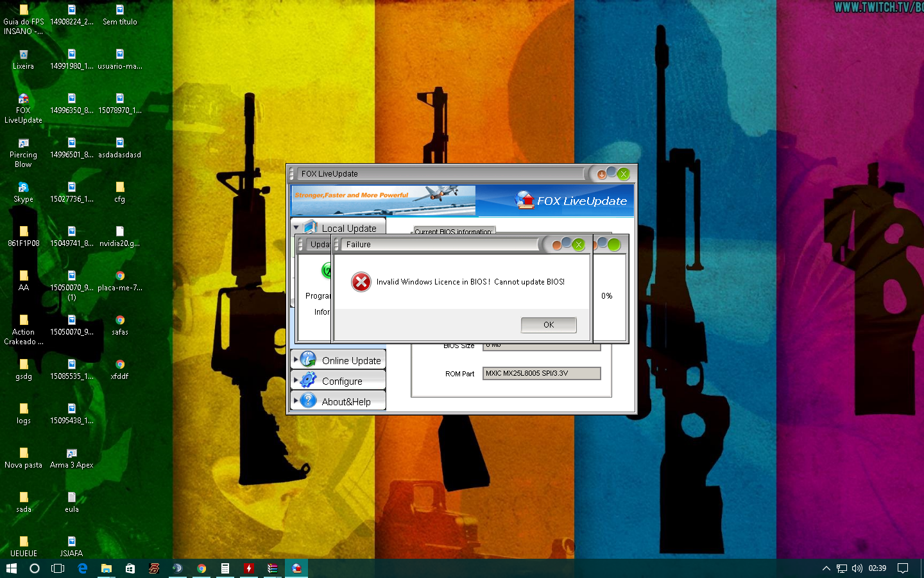Collapse the Local Update section arrow
Screen dimensions: 924x578
[x=296, y=228]
